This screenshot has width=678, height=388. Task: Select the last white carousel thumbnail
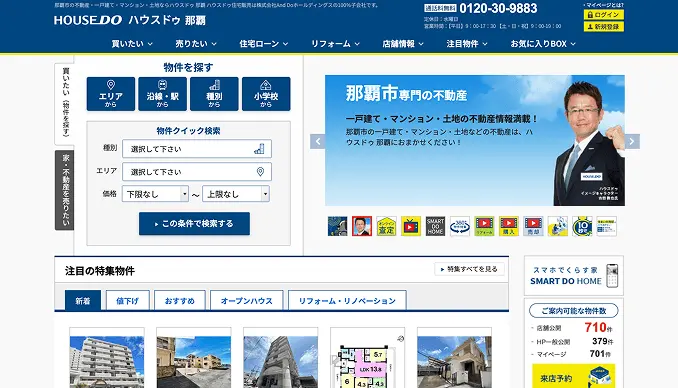tap(607, 226)
